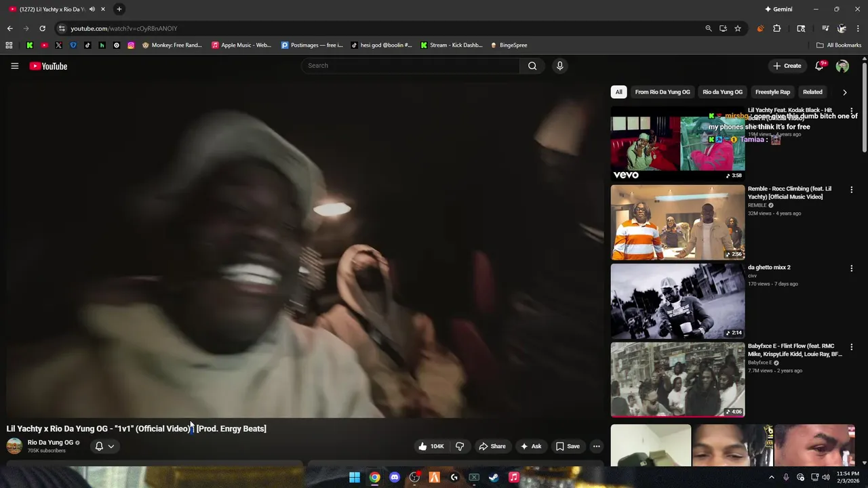Screen dimensions: 868x488
Task: Open Apple Music from the taskbar
Action: [x=513, y=477]
